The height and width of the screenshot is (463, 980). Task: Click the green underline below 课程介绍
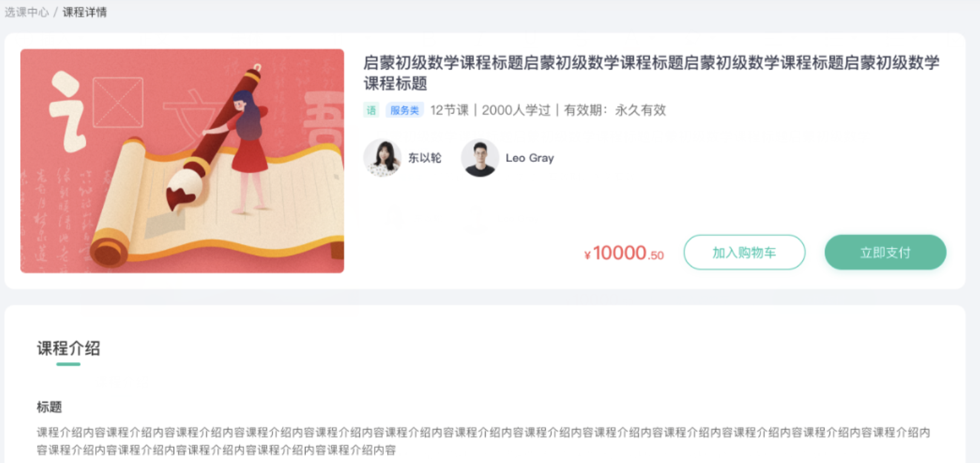click(68, 364)
